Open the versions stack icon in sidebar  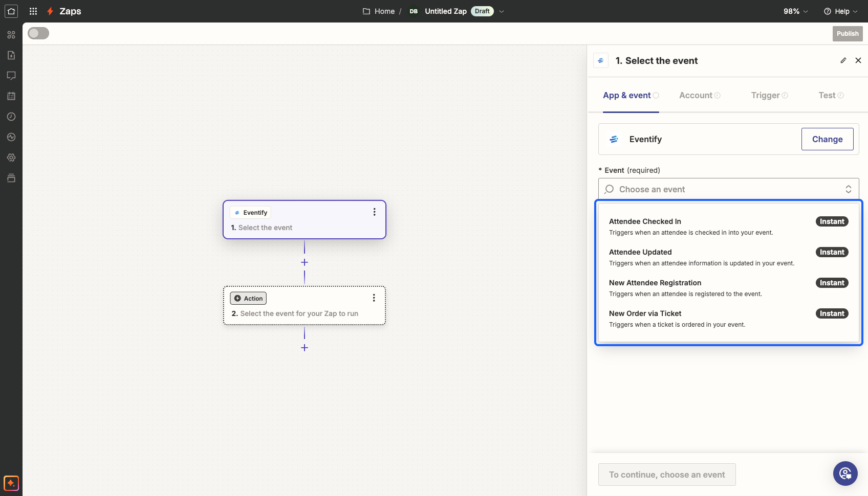11,178
